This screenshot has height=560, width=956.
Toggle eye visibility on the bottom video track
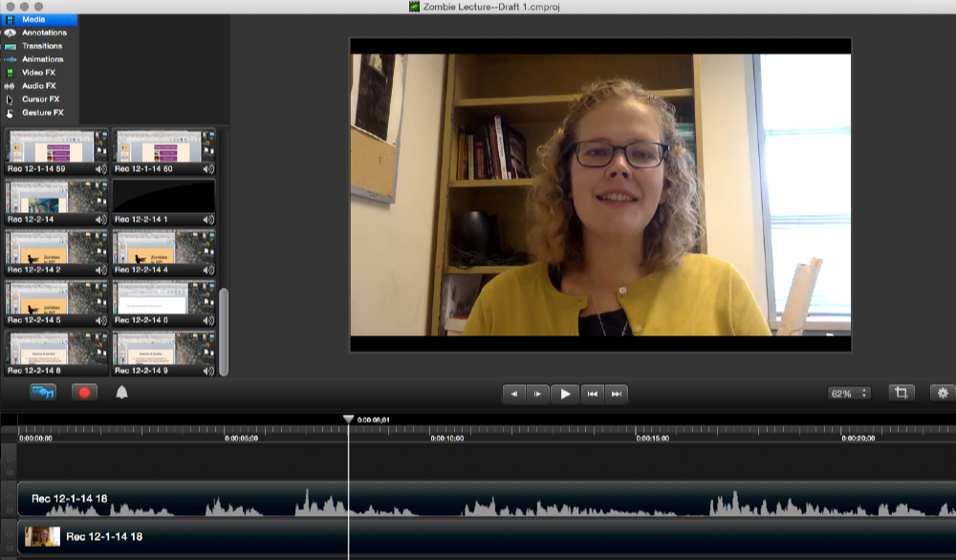pos(10,534)
